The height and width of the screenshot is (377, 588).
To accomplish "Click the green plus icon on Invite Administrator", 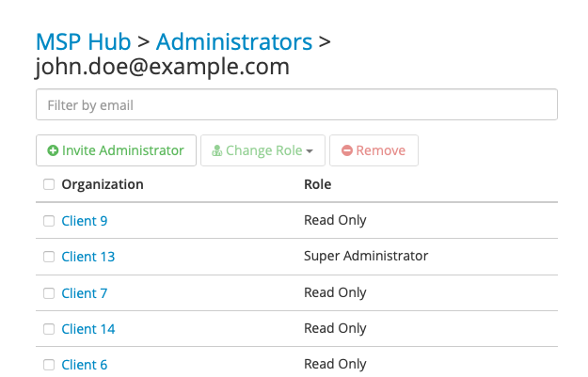I will 53,150.
